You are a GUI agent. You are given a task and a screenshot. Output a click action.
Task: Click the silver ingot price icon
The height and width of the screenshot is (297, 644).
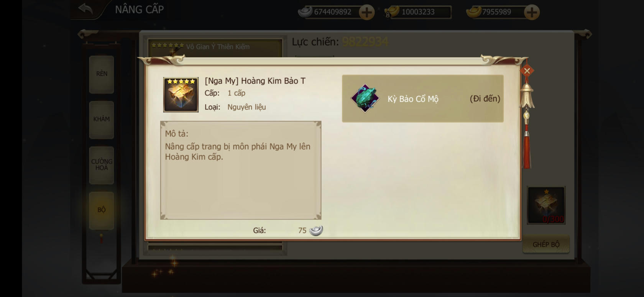(x=316, y=230)
